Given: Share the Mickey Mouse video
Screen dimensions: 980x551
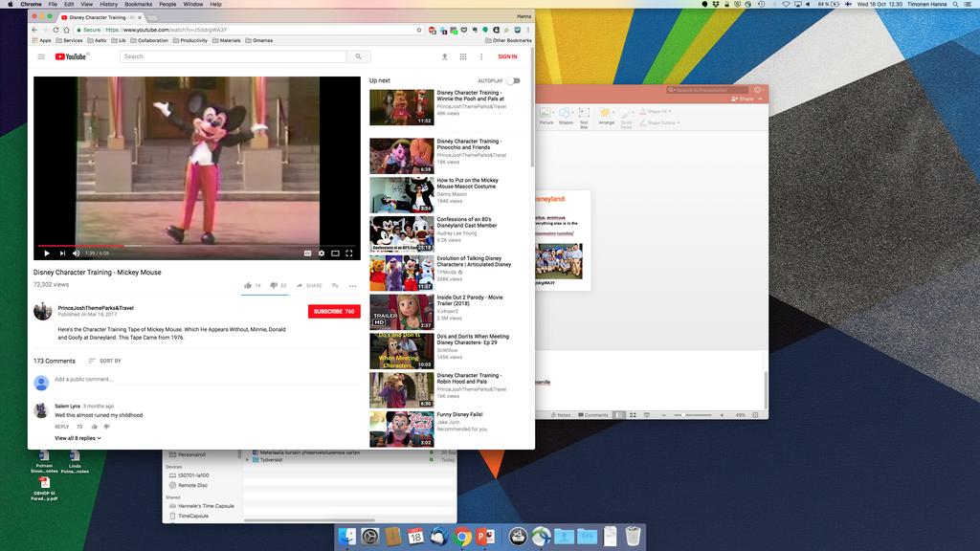Looking at the screenshot, I should click(x=309, y=285).
